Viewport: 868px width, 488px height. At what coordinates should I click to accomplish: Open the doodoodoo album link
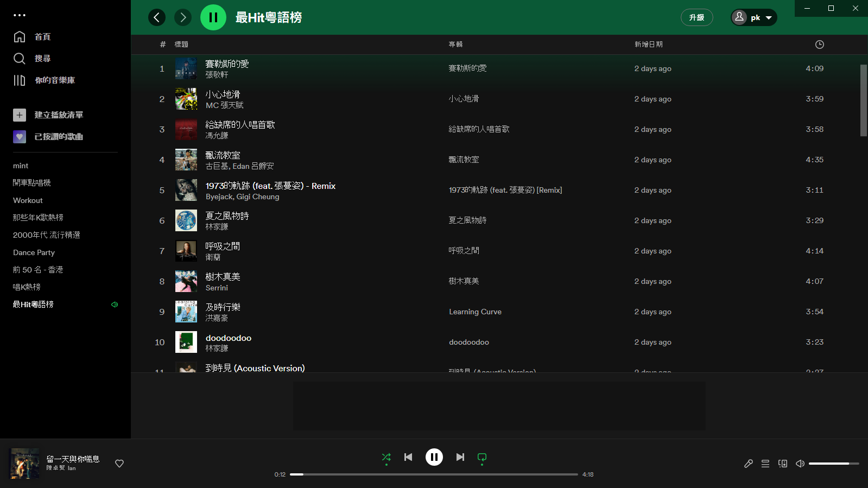(x=469, y=342)
